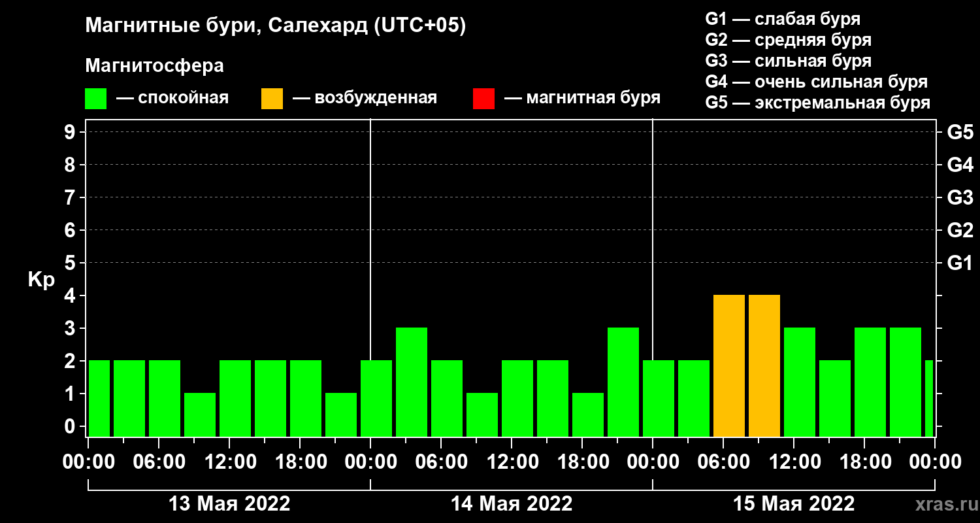
Task: Click the green 'спокойная' legend swatch
Action: [x=95, y=99]
